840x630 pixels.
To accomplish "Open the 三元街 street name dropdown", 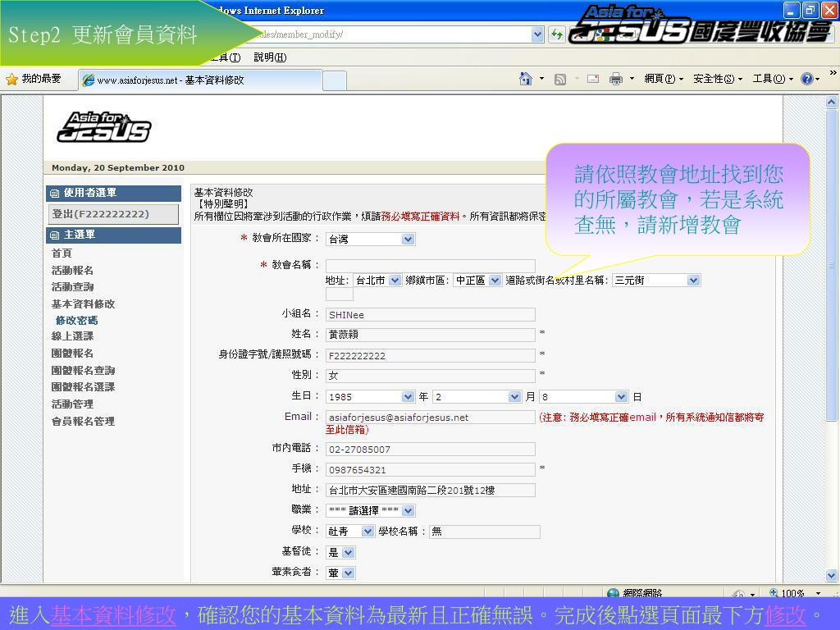I will pyautogui.click(x=693, y=281).
